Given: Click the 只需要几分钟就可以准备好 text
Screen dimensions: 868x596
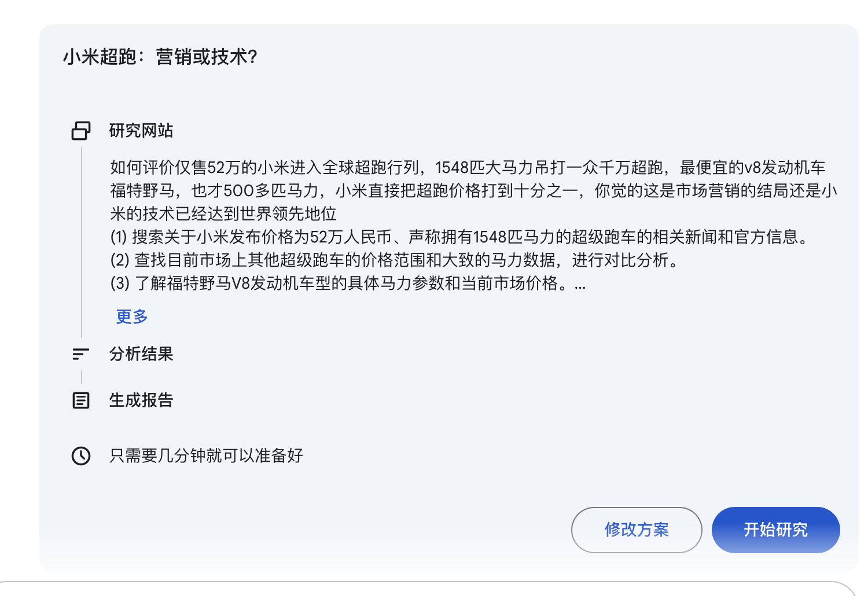Looking at the screenshot, I should [x=206, y=456].
